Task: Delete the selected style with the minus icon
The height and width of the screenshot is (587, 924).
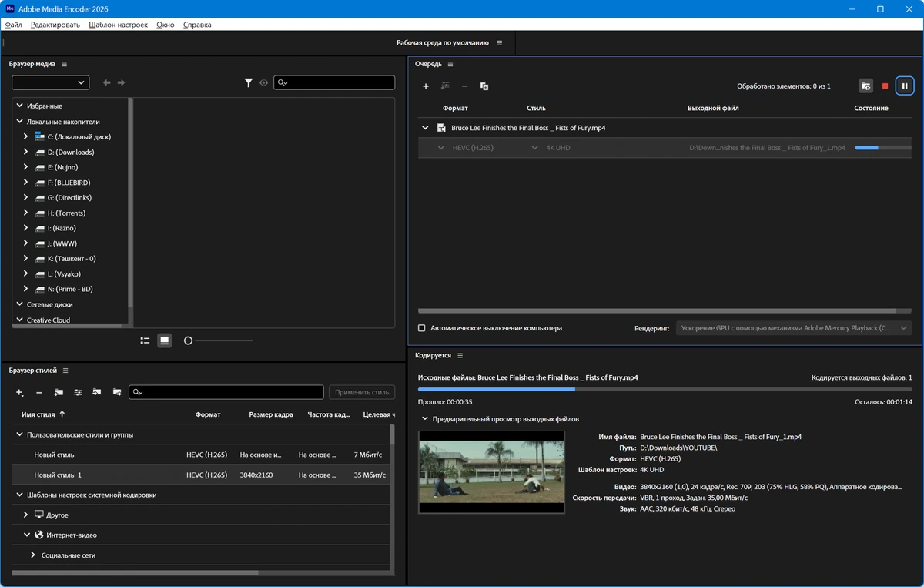Action: 39,392
